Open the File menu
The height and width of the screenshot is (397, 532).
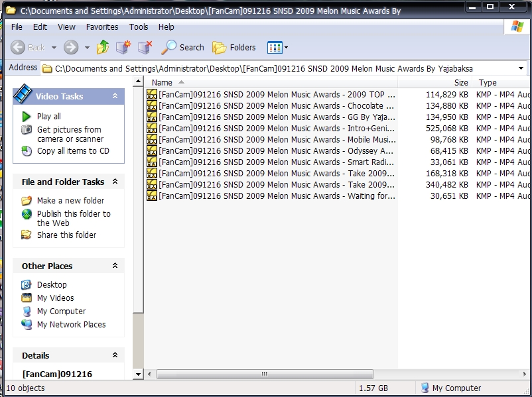click(17, 27)
